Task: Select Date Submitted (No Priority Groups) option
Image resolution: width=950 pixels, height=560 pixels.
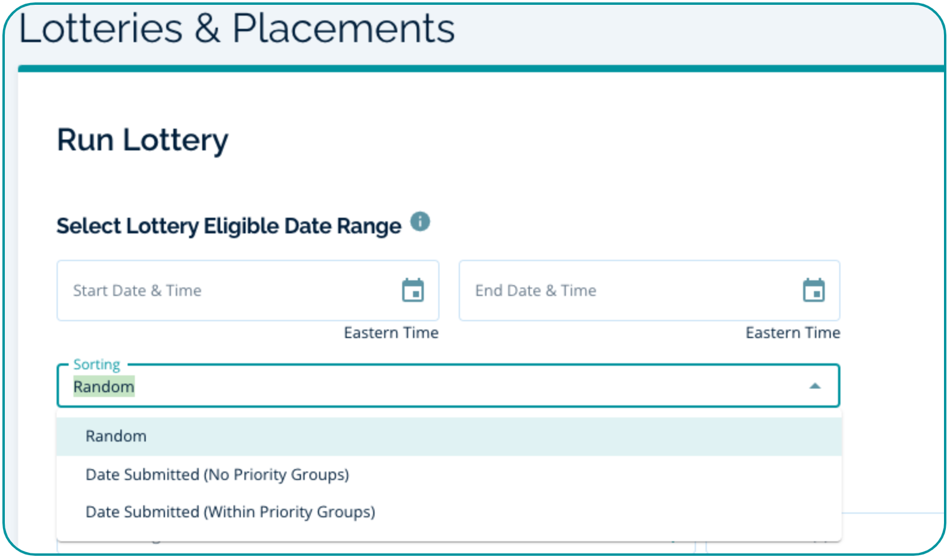Action: (x=217, y=475)
